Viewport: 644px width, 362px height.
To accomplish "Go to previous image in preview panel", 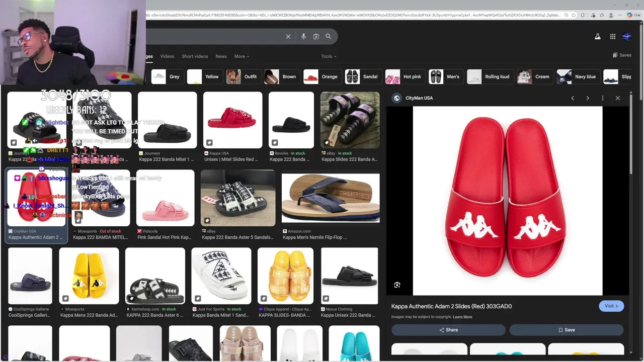I will tap(573, 98).
